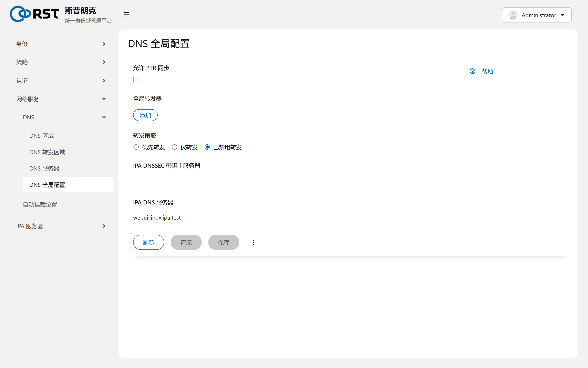Image resolution: width=588 pixels, height=368 pixels.
Task: Open the 自动挂载位置 menu item
Action: pyautogui.click(x=40, y=204)
